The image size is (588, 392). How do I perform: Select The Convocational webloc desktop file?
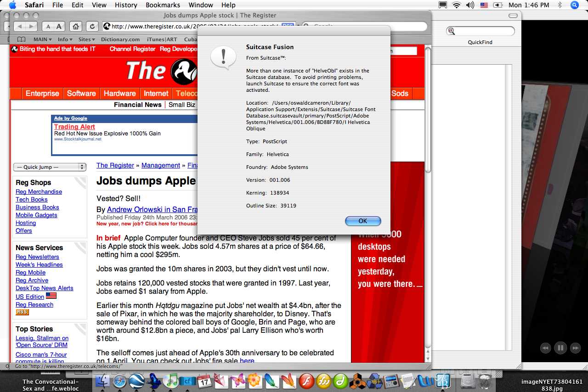51,385
